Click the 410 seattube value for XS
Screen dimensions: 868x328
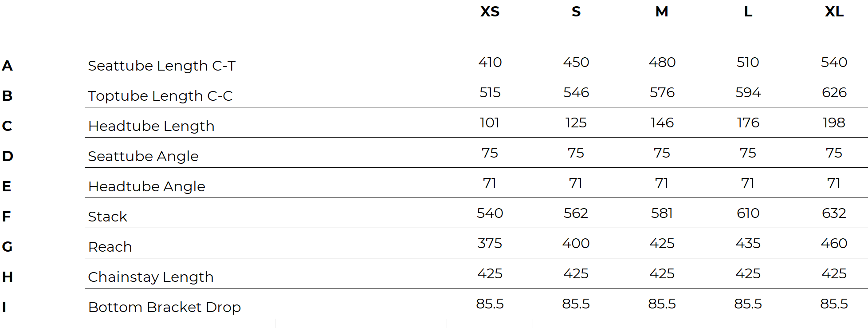pos(490,62)
